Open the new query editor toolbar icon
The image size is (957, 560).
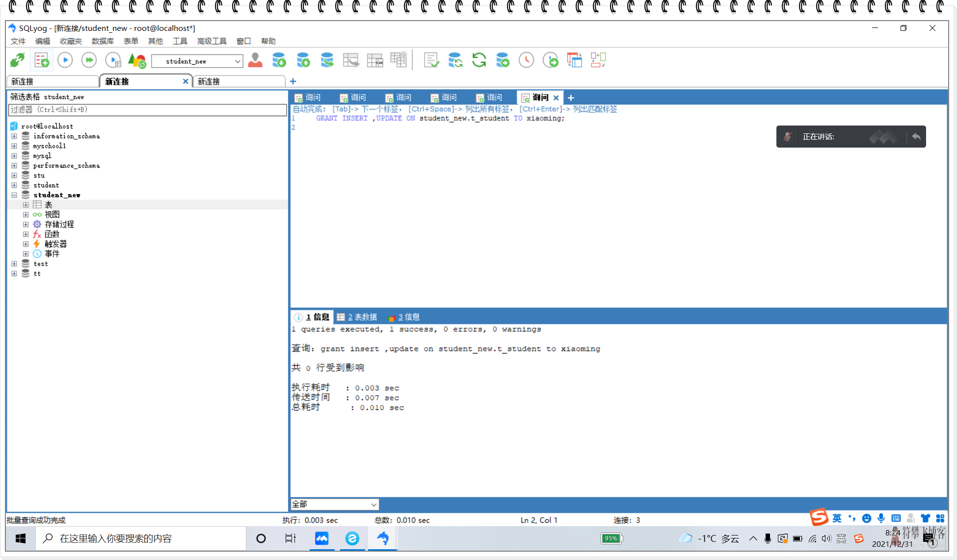(42, 60)
